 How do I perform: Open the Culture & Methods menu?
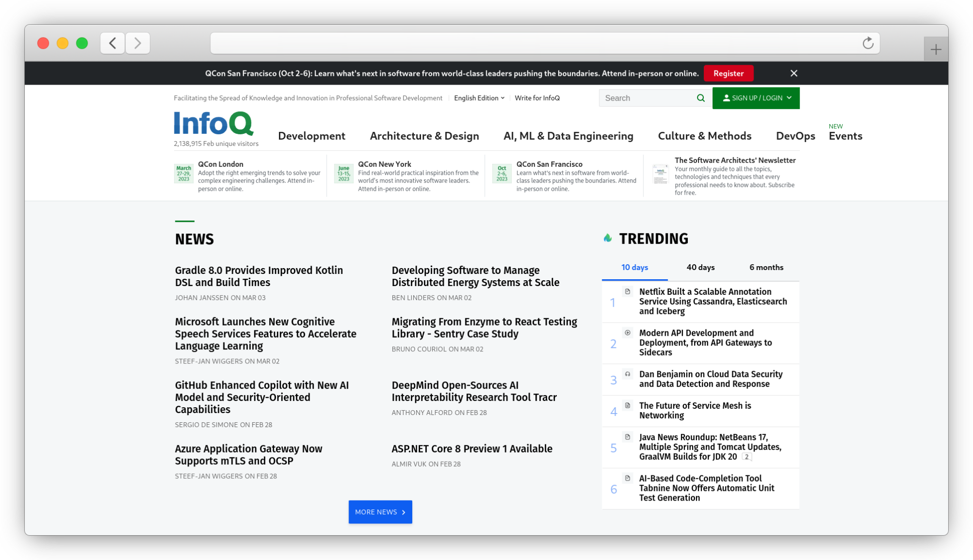pyautogui.click(x=704, y=136)
